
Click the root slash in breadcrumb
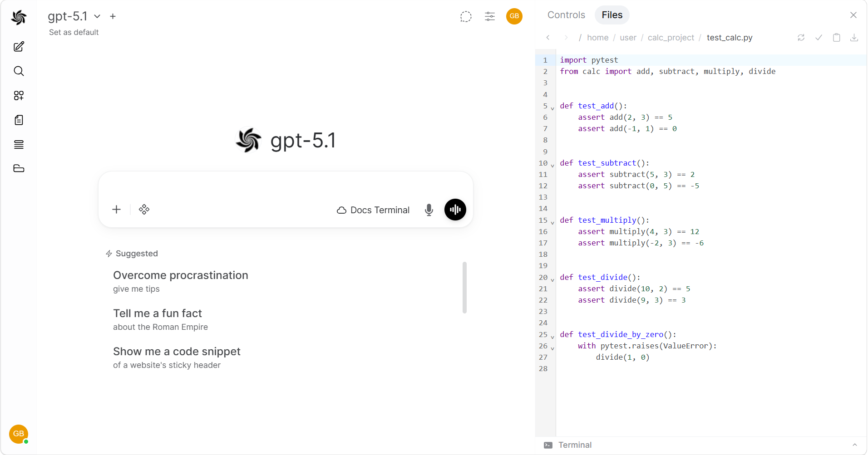[580, 38]
